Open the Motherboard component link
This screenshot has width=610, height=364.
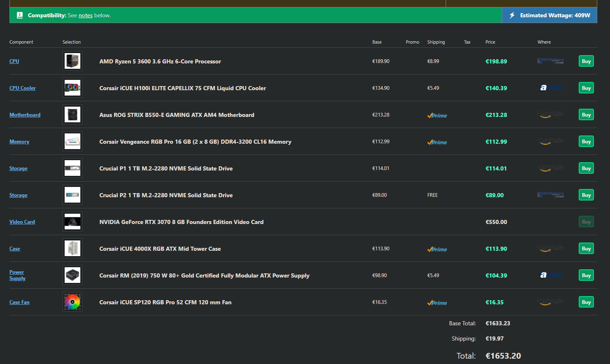pos(25,114)
